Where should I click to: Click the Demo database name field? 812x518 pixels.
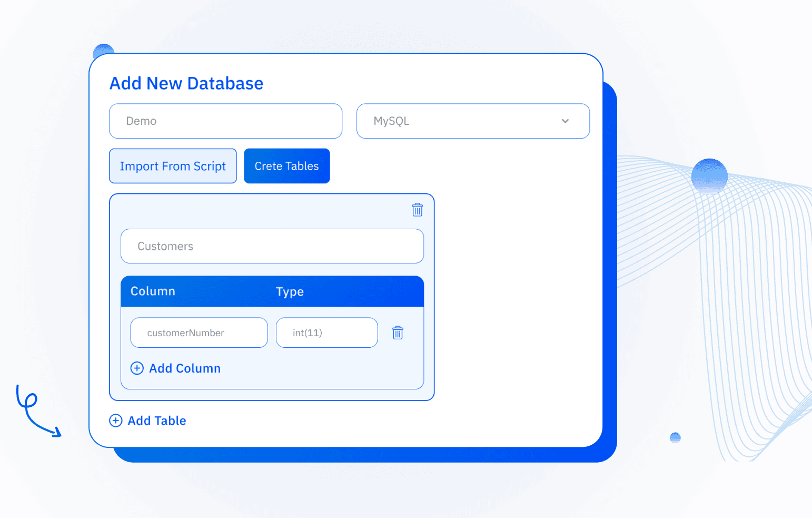[225, 121]
